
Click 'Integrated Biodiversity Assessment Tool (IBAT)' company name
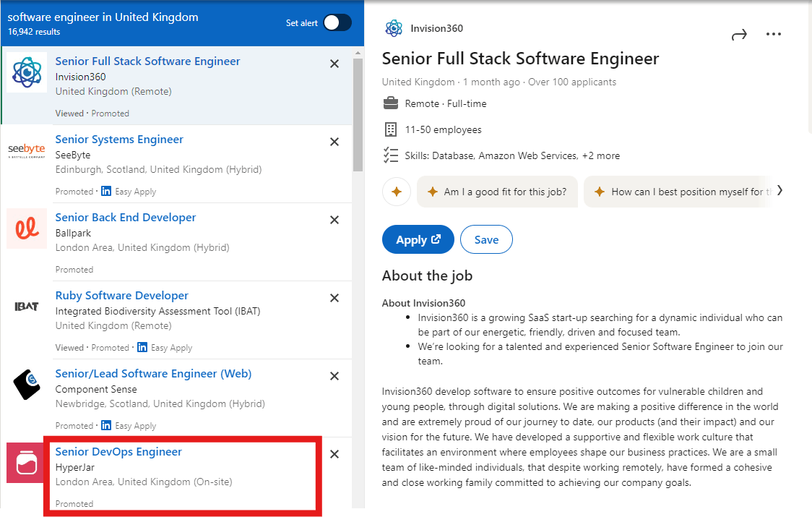pos(158,311)
